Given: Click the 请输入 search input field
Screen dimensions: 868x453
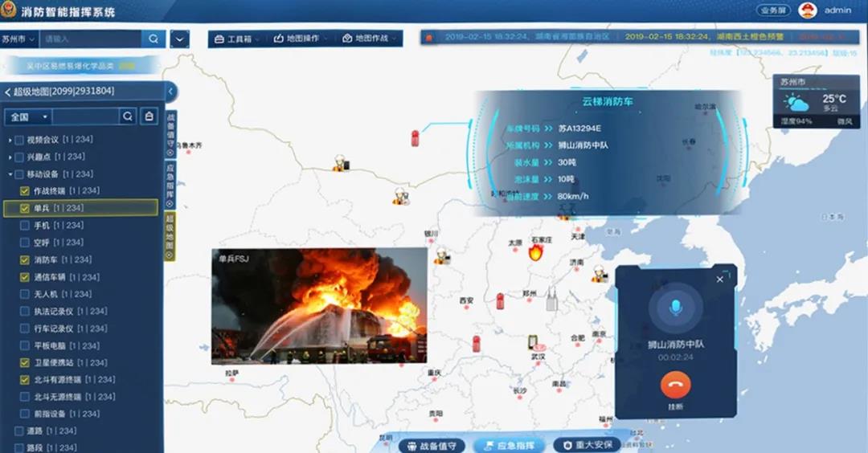Looking at the screenshot, I should [x=90, y=39].
